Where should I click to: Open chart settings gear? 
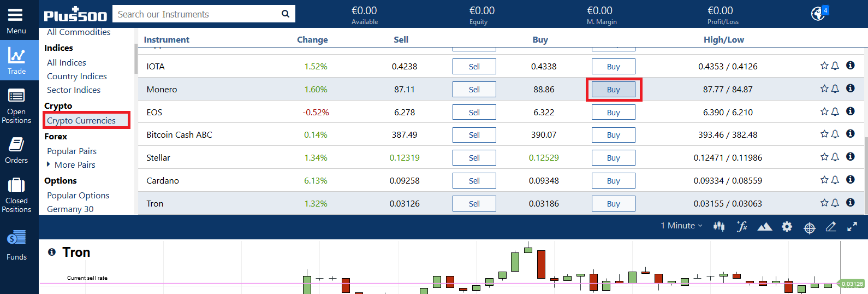point(787,226)
